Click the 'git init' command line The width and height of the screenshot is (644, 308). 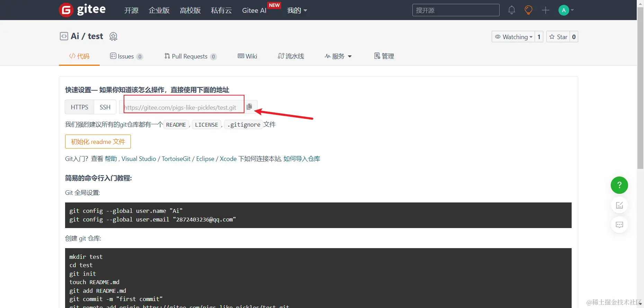point(82,274)
